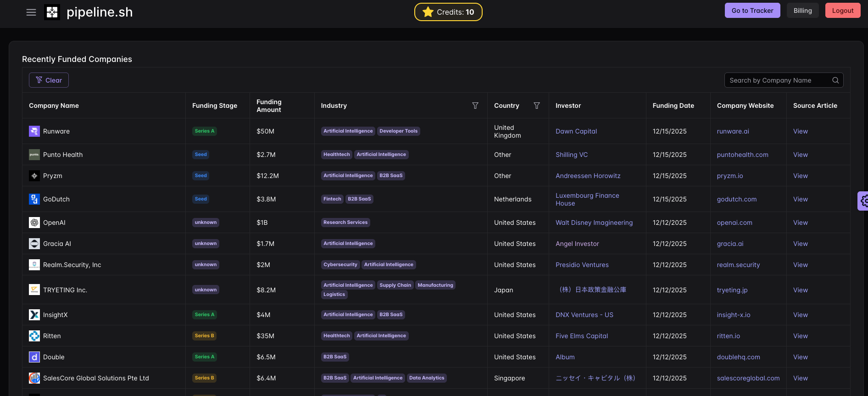View source article for Pryzm
868x396 pixels.
coord(800,176)
